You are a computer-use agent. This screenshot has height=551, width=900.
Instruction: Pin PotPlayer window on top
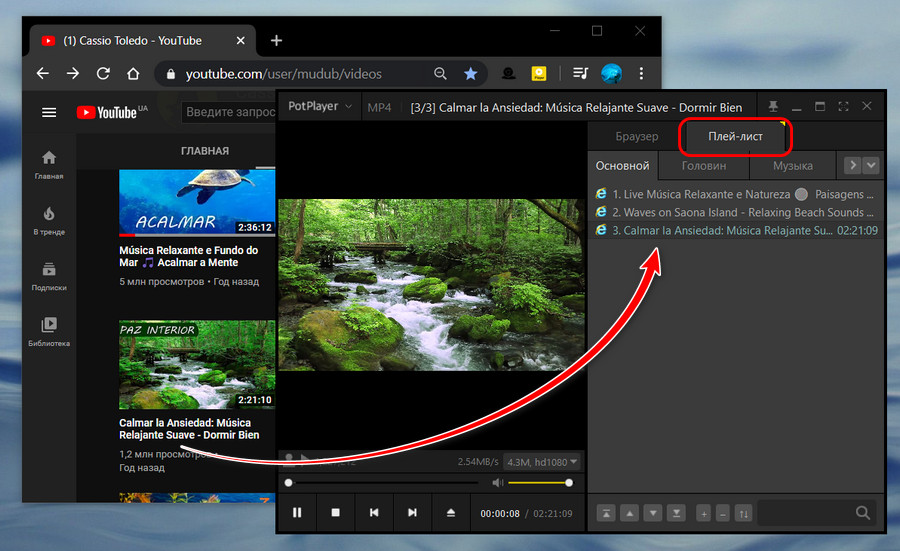(773, 107)
